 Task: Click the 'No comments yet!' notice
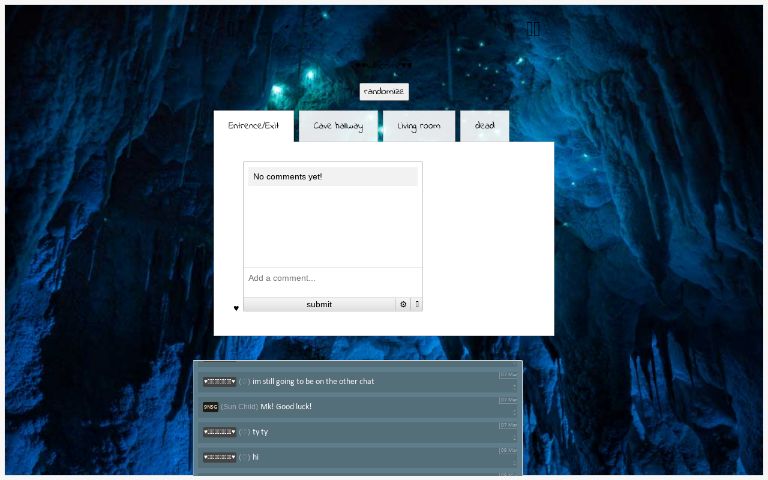(333, 177)
